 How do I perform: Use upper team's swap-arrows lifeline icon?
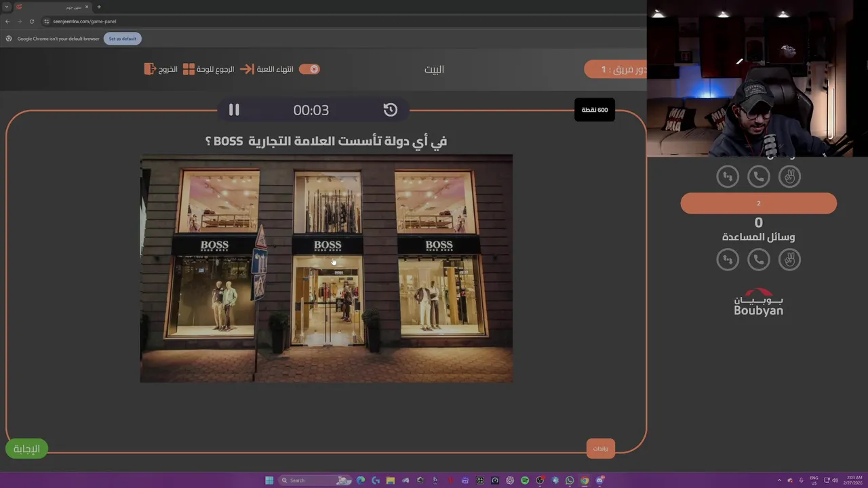[728, 177]
